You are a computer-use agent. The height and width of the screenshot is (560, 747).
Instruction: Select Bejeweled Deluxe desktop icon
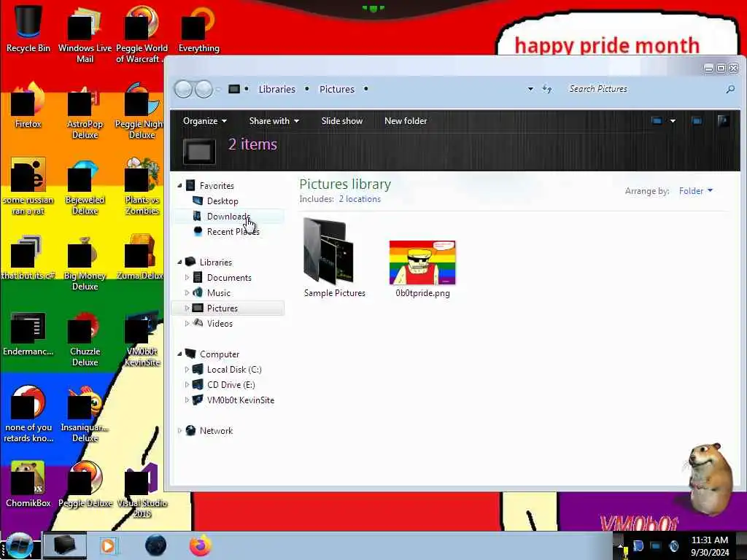point(85,186)
